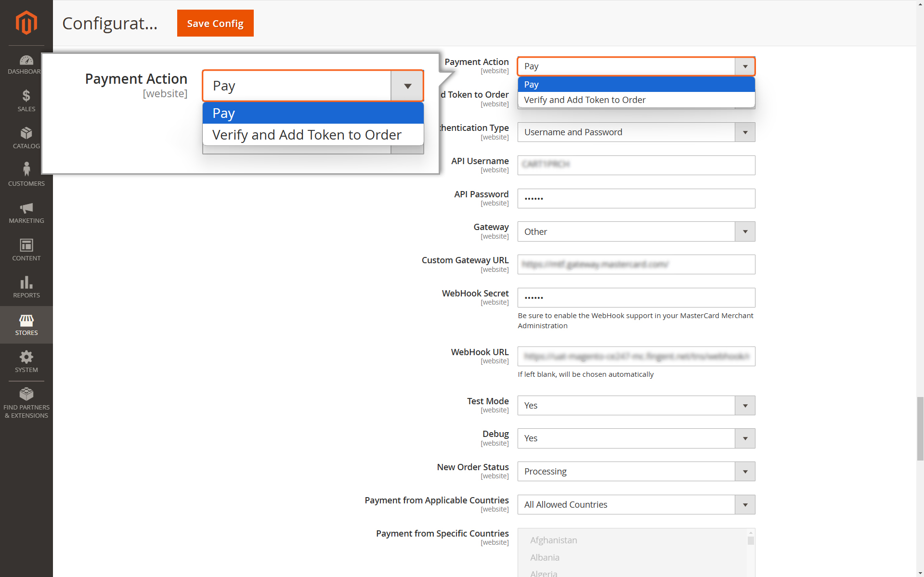The image size is (924, 577).
Task: Click the countries list scrollbar thumb
Action: point(751,540)
